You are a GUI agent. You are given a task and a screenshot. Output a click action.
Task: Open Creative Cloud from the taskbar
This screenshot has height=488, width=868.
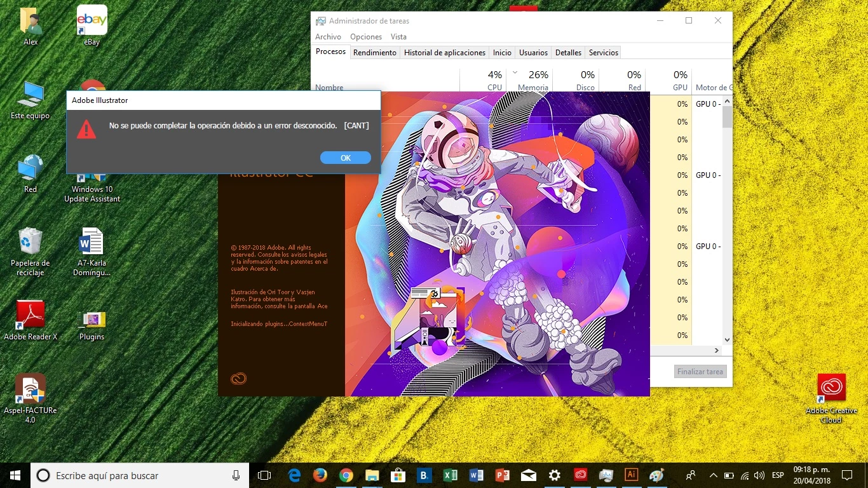580,475
